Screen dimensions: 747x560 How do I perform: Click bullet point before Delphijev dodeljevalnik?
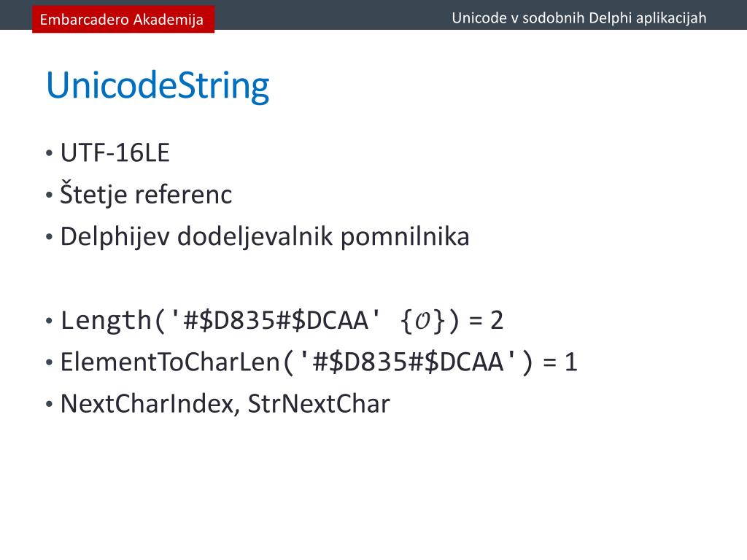[x=49, y=237]
